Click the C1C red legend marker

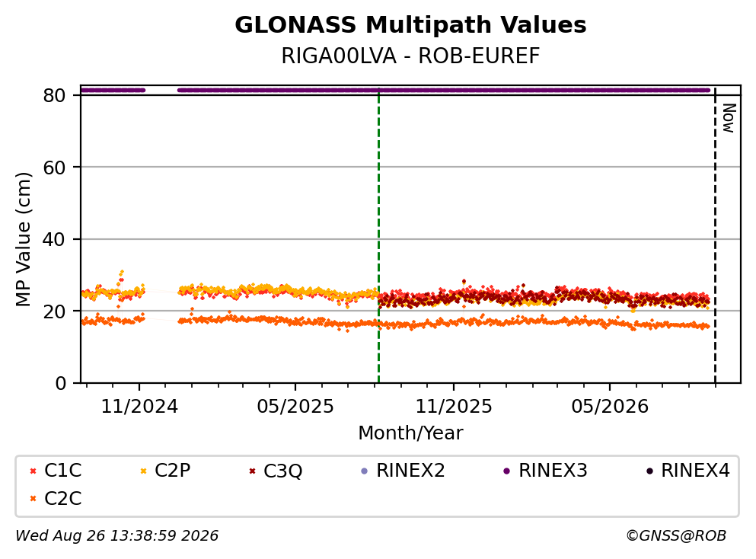click(33, 471)
